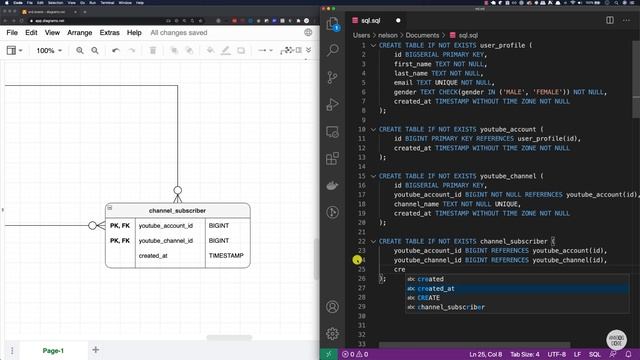Select Page-1 tab in draw.io
The height and width of the screenshot is (360, 640).
coord(53,351)
